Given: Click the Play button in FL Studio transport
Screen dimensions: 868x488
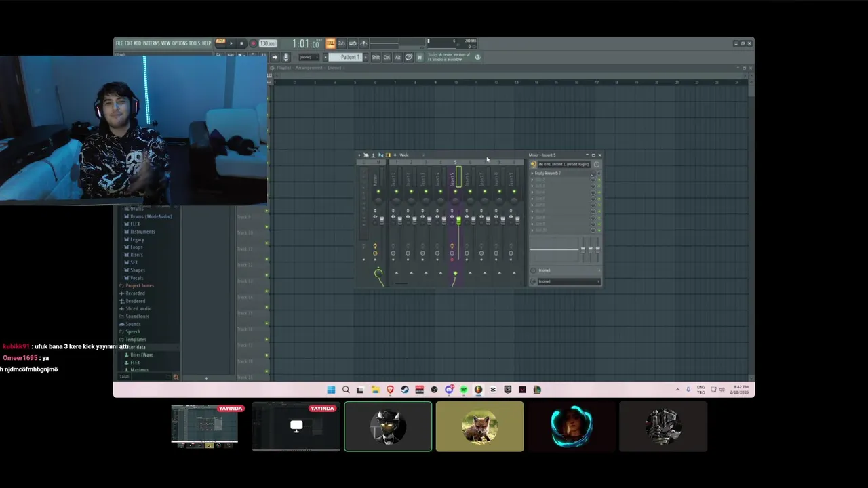Looking at the screenshot, I should pos(231,43).
